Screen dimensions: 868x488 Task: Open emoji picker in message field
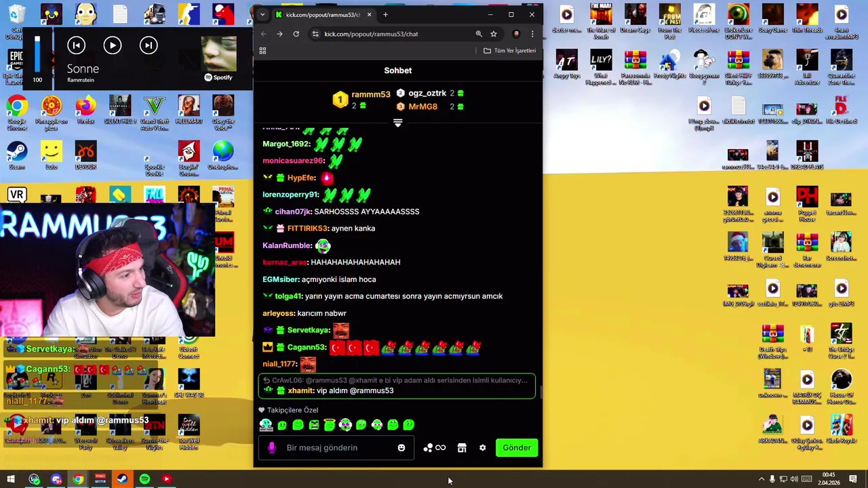coord(401,448)
